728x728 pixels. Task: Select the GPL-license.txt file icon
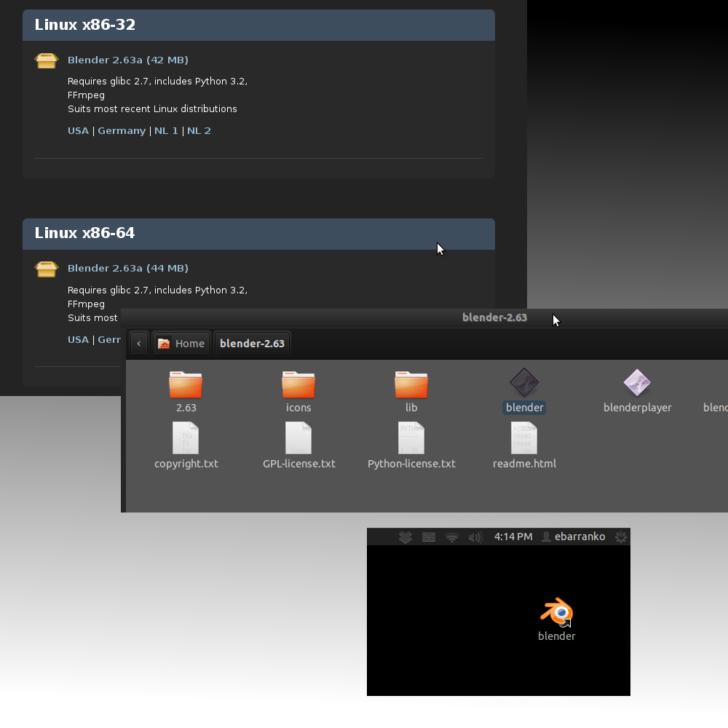[298, 438]
